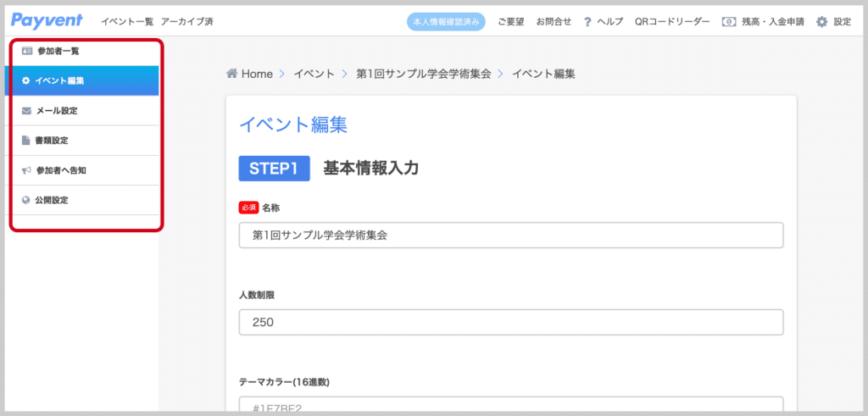Open the お問合せ link
The height and width of the screenshot is (416, 868).
[x=554, y=22]
